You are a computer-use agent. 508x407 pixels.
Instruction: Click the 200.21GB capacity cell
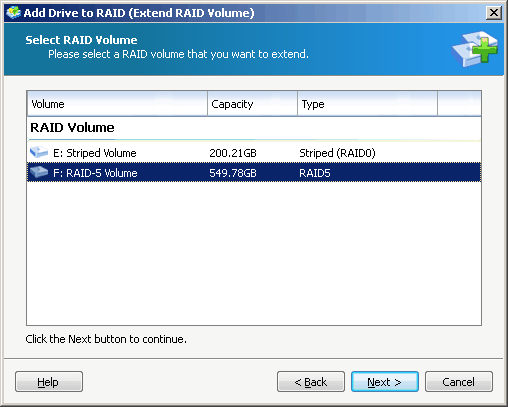[233, 153]
